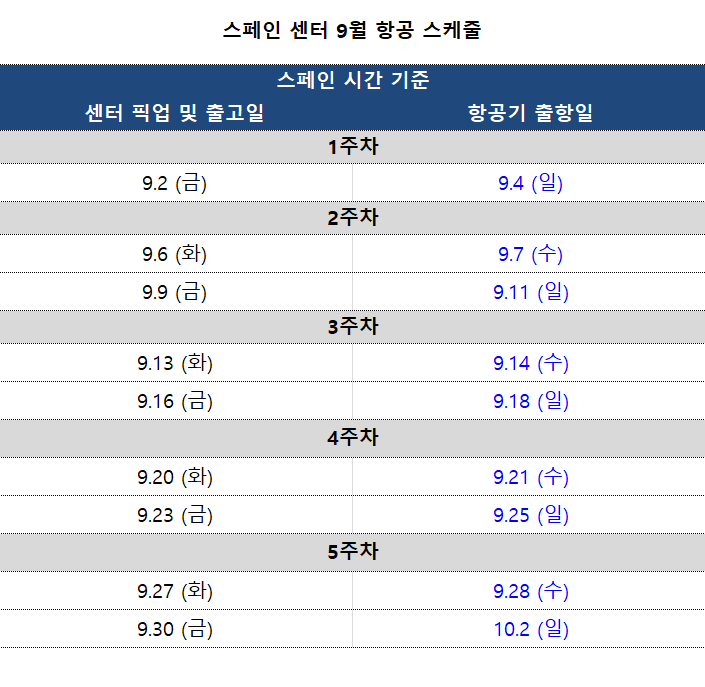Open the blue flight date 10.2 (일)
705x687 pixels.
click(x=531, y=629)
